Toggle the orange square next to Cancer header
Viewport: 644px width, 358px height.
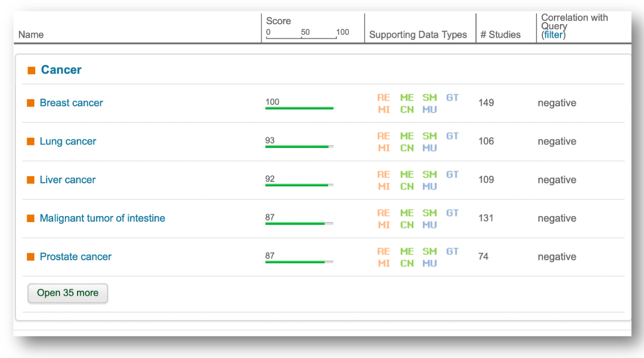coord(31,70)
